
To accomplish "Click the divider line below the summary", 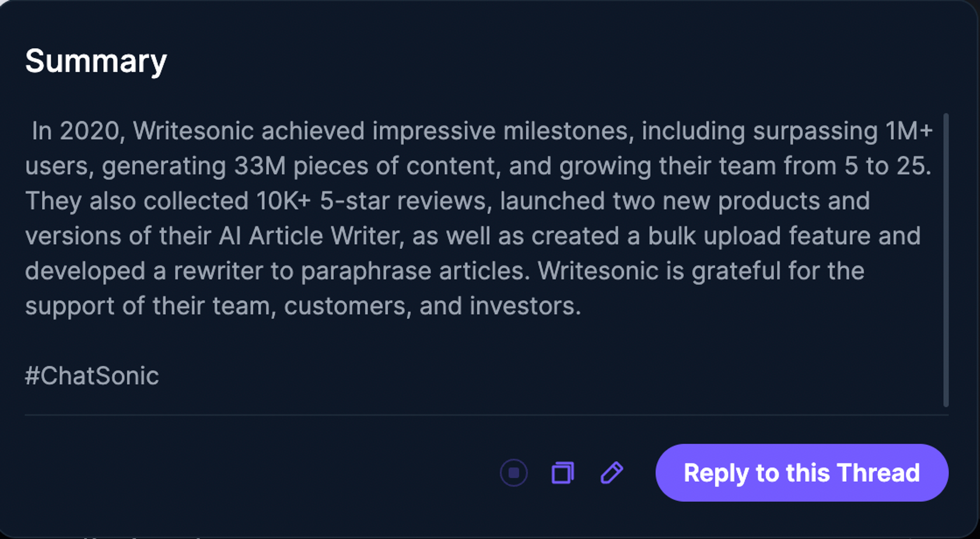I will (485, 414).
